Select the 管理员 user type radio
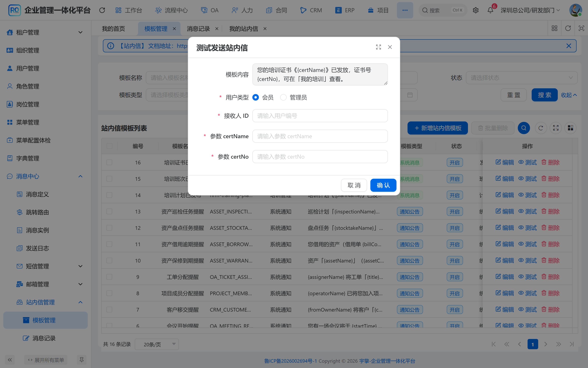The height and width of the screenshot is (368, 588). pos(283,97)
